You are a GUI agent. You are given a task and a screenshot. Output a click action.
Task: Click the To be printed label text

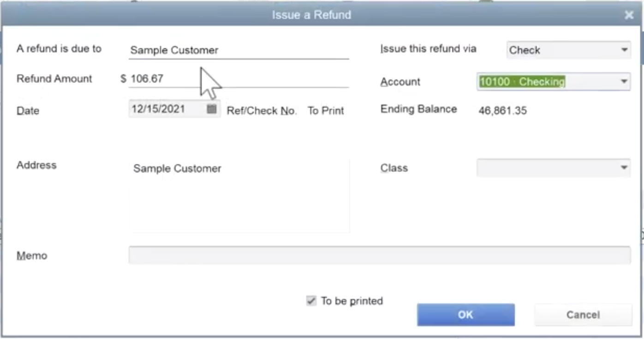click(x=352, y=301)
